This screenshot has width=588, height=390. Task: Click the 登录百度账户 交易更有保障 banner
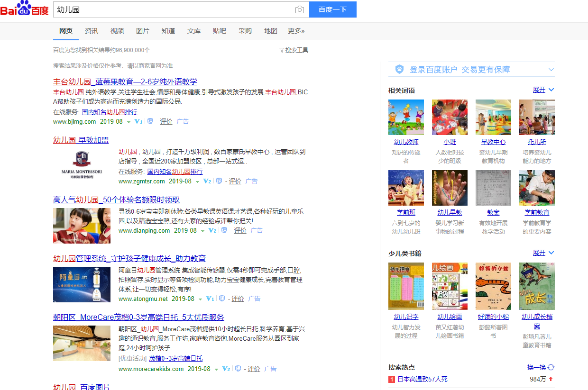point(471,70)
